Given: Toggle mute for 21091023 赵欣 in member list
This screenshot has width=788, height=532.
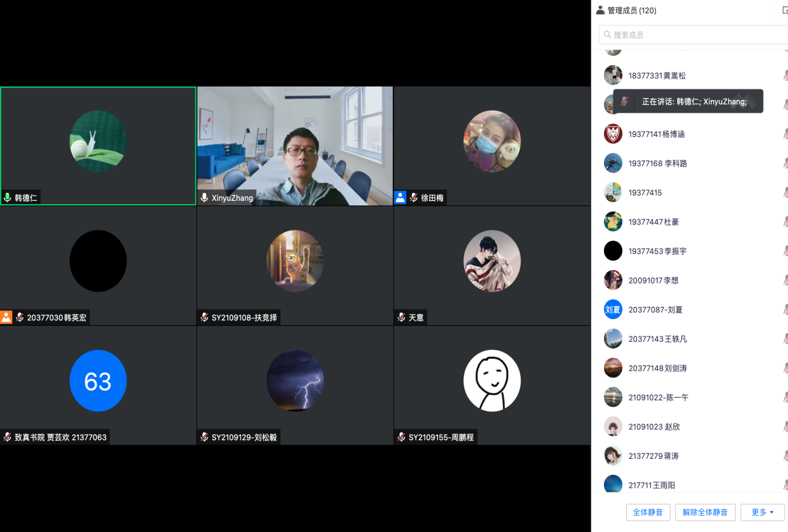Looking at the screenshot, I should [x=785, y=427].
